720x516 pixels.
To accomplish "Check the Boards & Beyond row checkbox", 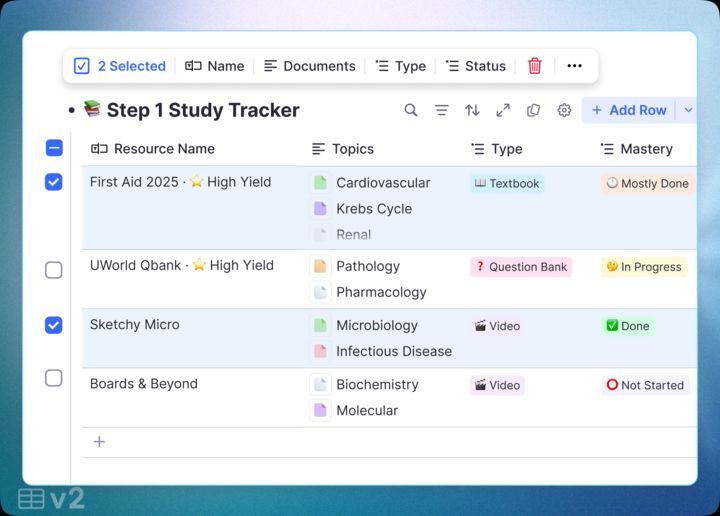I will 54,378.
